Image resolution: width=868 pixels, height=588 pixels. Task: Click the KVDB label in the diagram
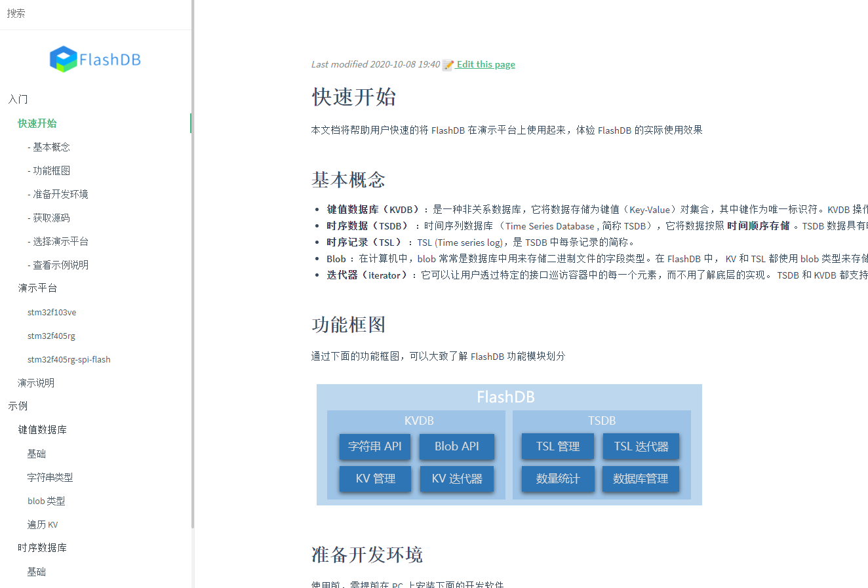419,421
